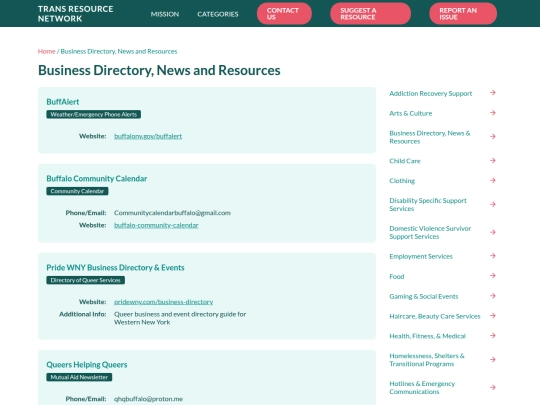Click arrow icon beside Employment Services
Screen dimensions: 540x405
(x=493, y=256)
